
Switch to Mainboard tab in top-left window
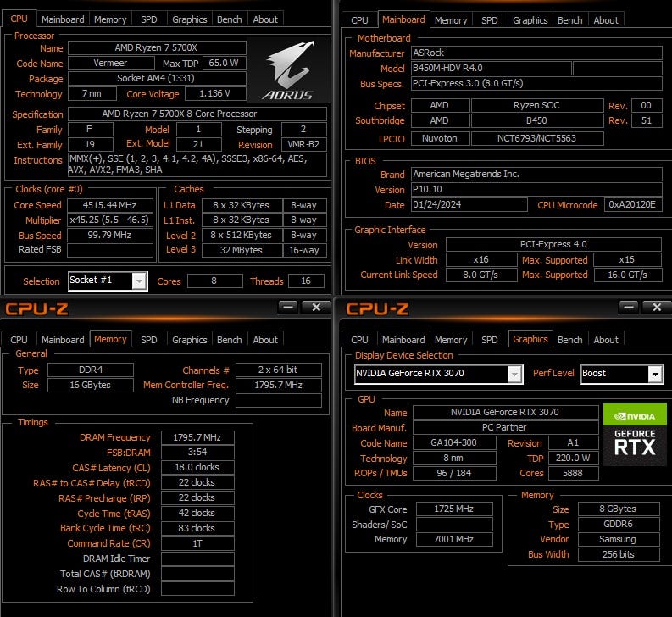tap(63, 19)
